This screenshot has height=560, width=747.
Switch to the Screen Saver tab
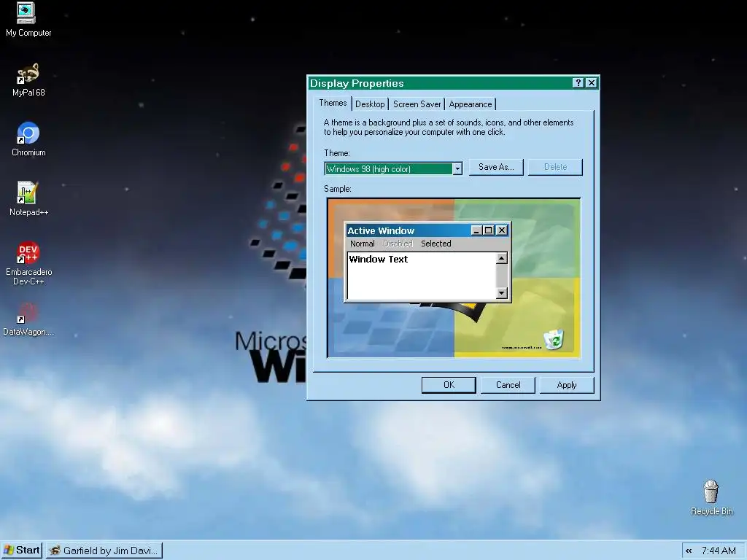click(417, 104)
